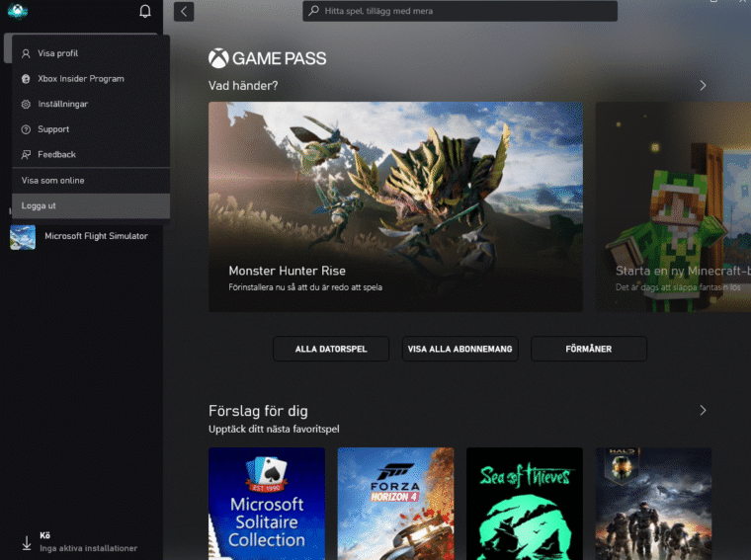
Task: Click VISA ALLA ABONNEMANG button
Action: point(459,349)
